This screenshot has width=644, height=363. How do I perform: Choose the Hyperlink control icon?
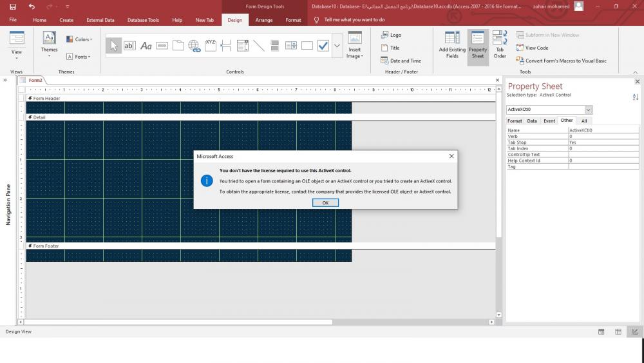tap(194, 46)
